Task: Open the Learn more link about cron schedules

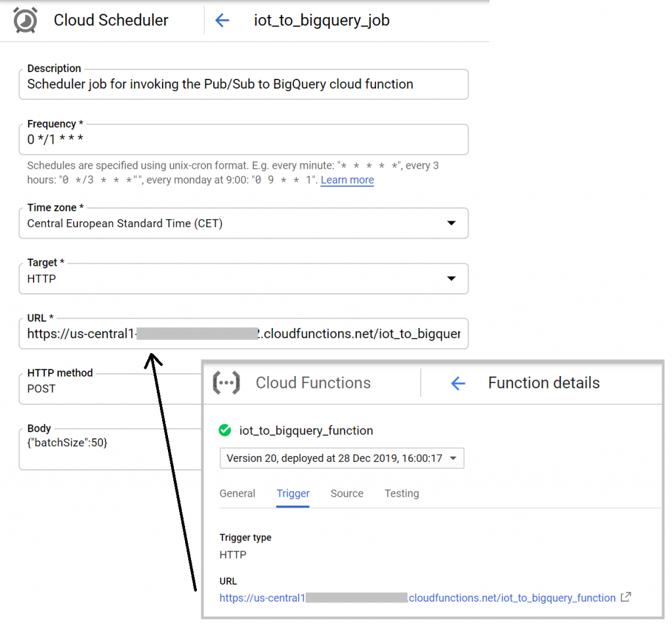Action: coord(346,180)
